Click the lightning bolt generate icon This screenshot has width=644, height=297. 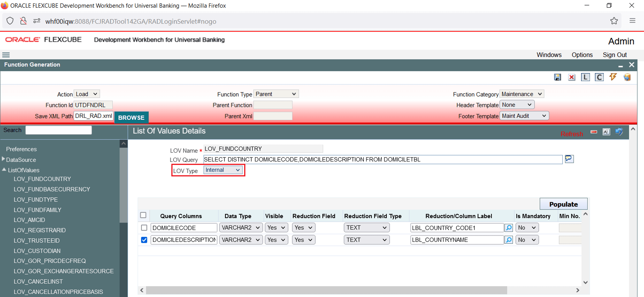(x=613, y=77)
